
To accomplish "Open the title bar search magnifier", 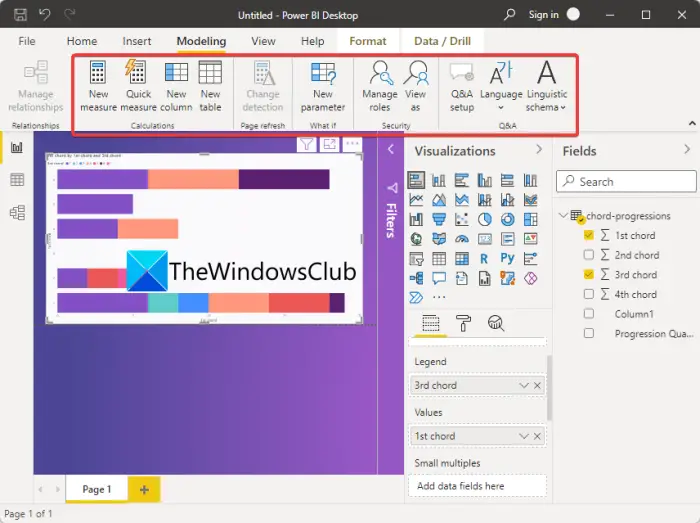I will [x=509, y=15].
